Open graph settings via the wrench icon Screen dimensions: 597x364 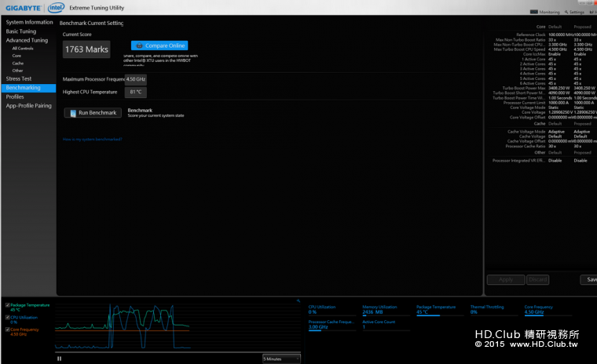point(298,301)
